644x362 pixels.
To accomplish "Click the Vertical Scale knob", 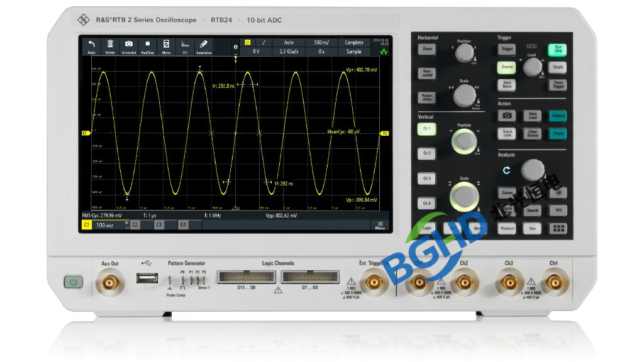I will tap(464, 197).
